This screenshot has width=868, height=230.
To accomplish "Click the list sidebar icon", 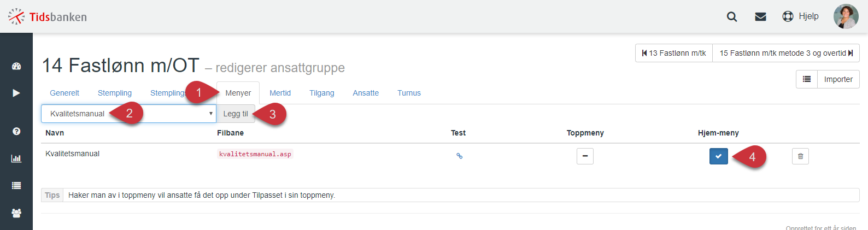I will pyautogui.click(x=16, y=186).
